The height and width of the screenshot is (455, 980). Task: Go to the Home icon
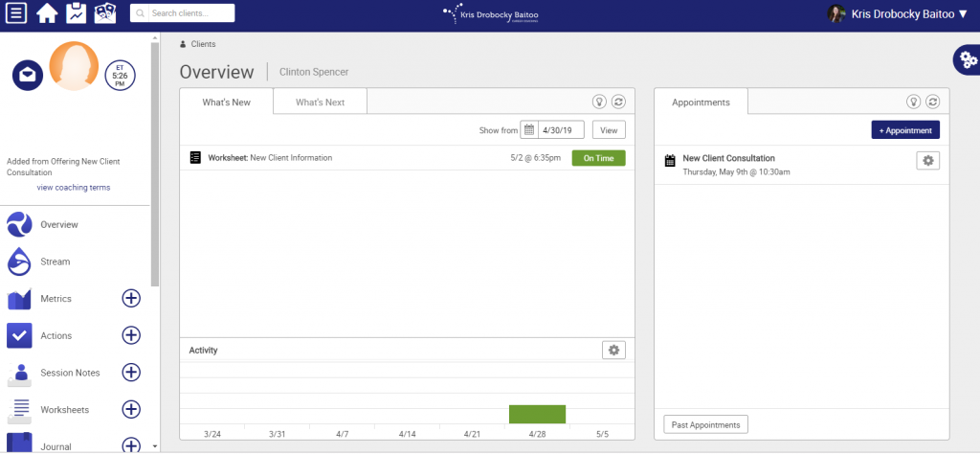(x=47, y=13)
